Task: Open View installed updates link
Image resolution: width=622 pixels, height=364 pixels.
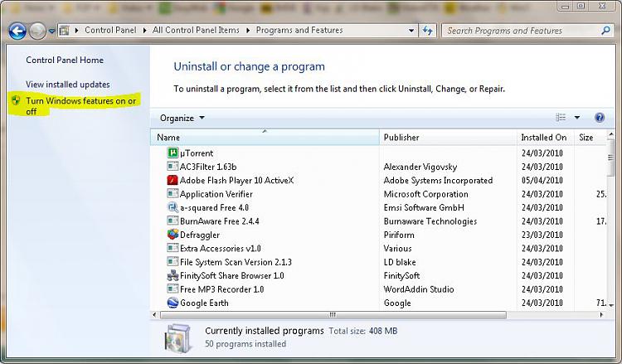Action: pyautogui.click(x=68, y=85)
